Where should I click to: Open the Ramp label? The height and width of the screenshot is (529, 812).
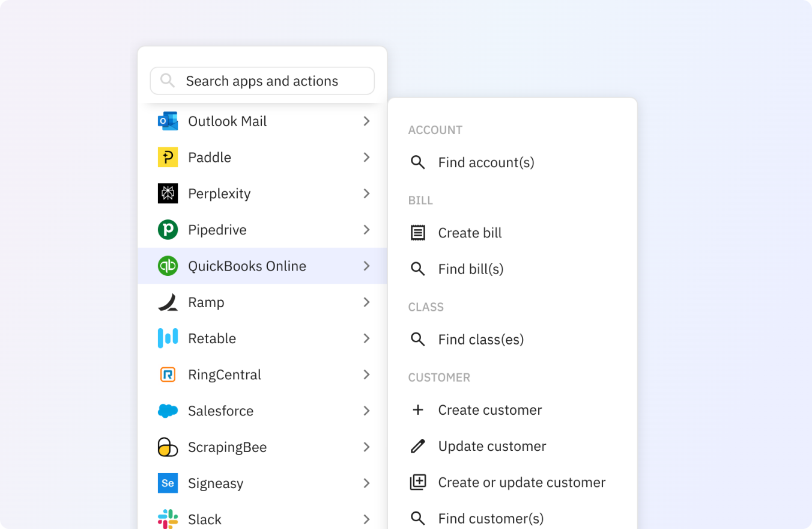[206, 302]
